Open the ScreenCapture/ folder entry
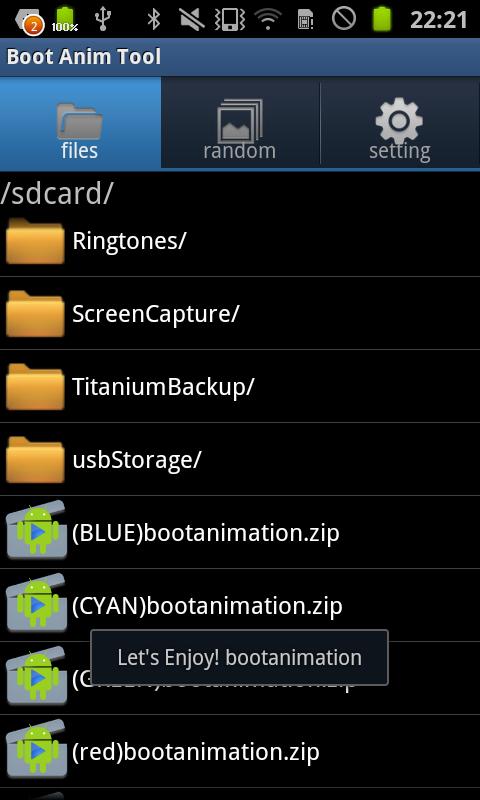 pos(240,314)
